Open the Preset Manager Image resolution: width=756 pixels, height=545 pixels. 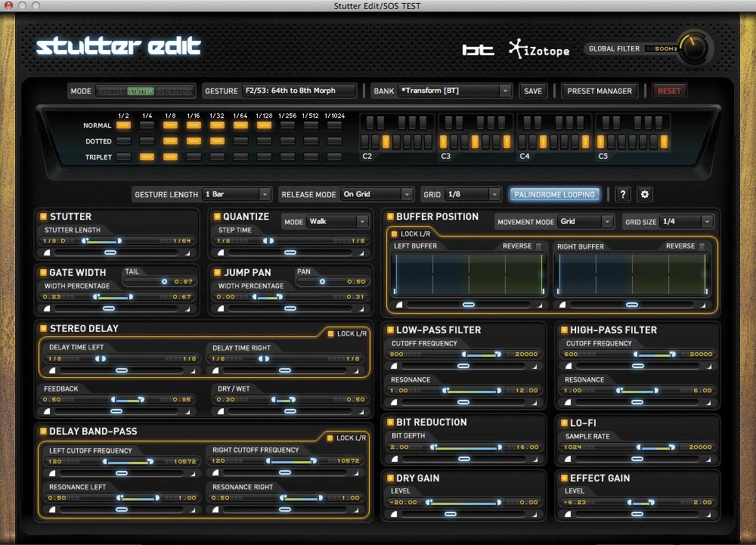point(600,91)
